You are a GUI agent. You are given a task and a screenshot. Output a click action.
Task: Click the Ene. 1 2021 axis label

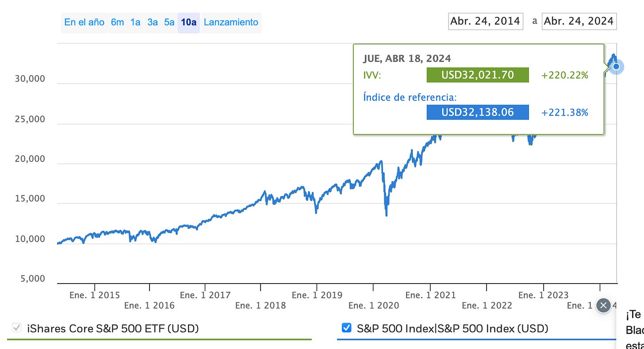[x=430, y=295]
